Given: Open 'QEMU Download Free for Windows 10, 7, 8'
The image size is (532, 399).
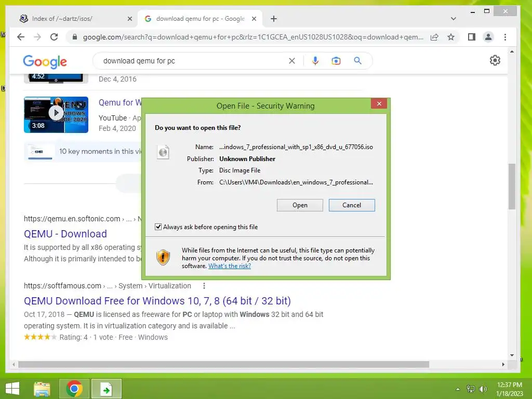Looking at the screenshot, I should click(x=157, y=301).
